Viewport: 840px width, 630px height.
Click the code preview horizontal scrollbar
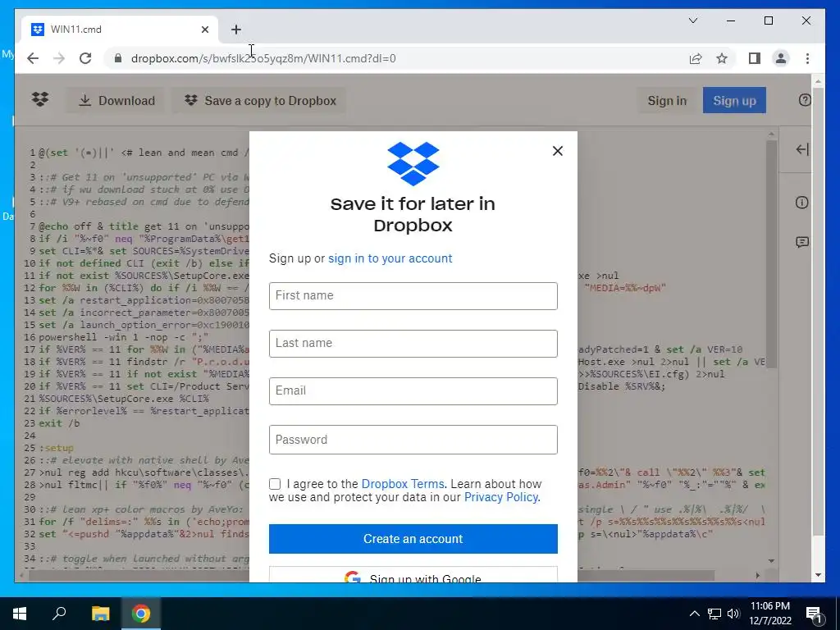[x=372, y=575]
